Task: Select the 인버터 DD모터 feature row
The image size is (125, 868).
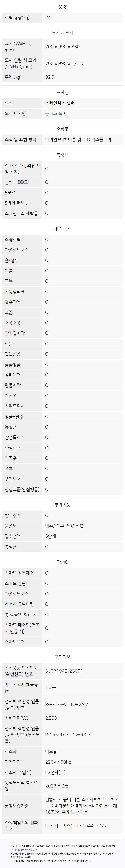Action: (63, 182)
